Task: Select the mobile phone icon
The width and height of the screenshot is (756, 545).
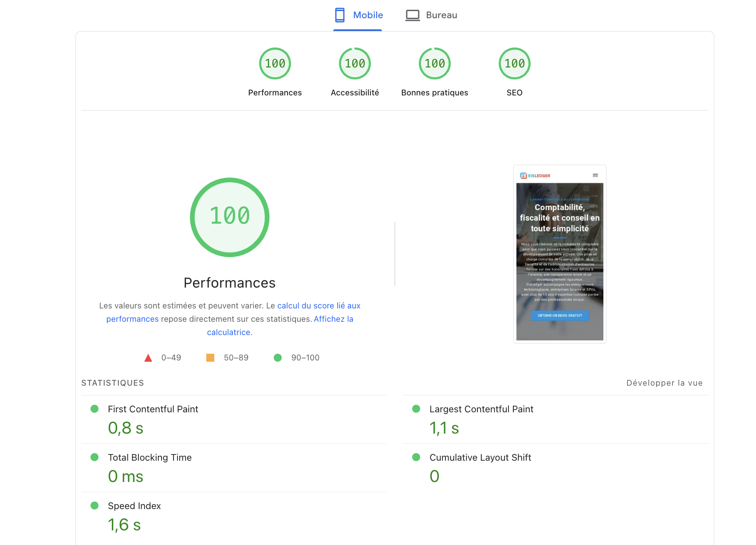Action: [x=340, y=15]
